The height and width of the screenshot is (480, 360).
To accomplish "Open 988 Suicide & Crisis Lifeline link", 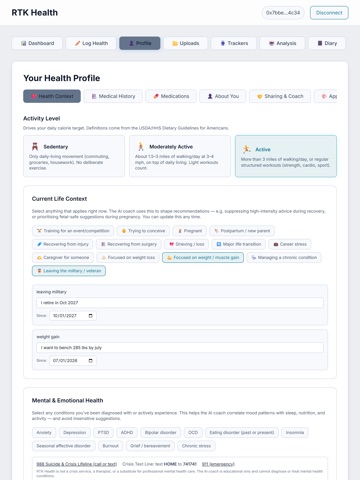I will [77, 464].
